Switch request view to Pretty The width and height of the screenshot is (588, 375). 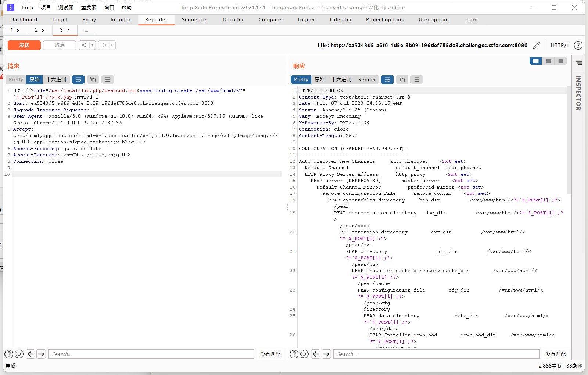(x=16, y=80)
